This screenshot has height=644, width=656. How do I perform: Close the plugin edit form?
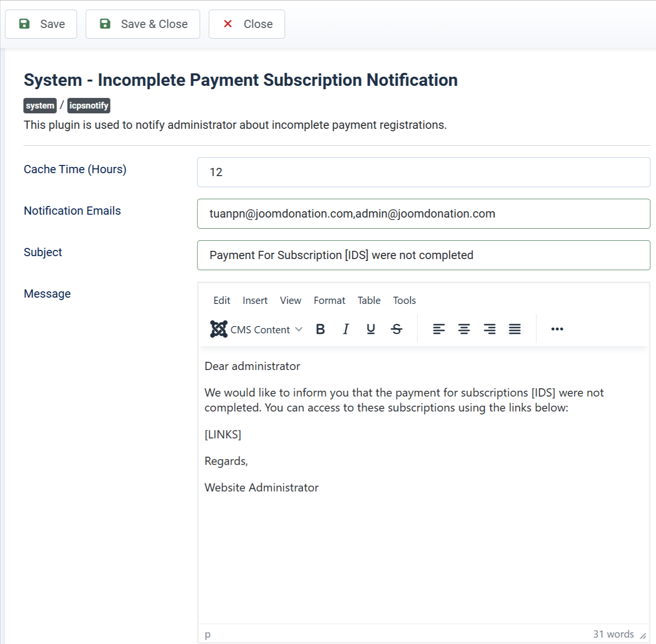pyautogui.click(x=247, y=24)
